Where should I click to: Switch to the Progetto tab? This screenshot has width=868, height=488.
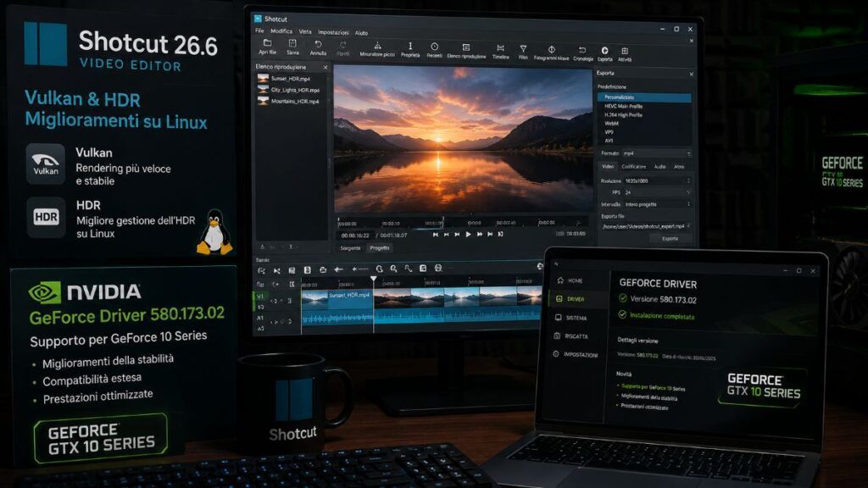[x=380, y=248]
